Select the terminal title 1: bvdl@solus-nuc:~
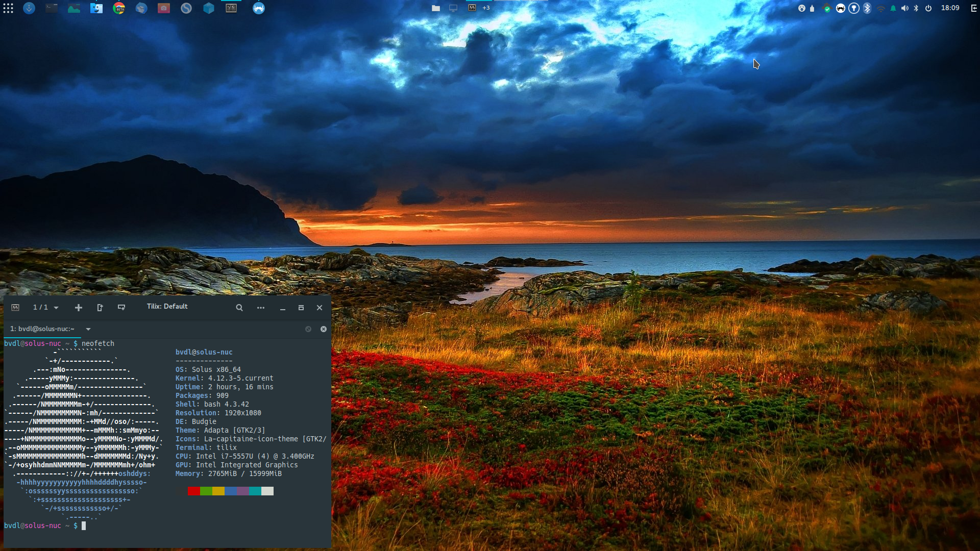This screenshot has height=551, width=980. 42,329
